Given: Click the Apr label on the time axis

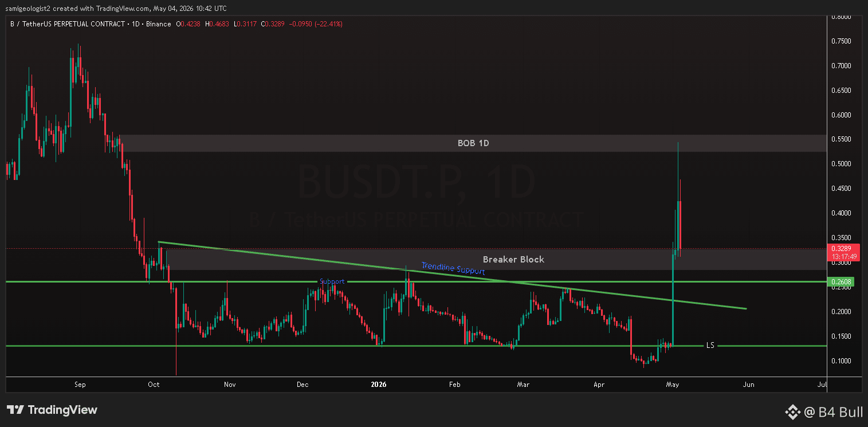Looking at the screenshot, I should [x=599, y=385].
